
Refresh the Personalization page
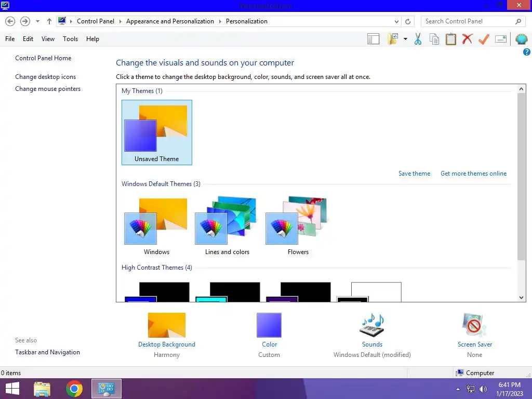(408, 21)
